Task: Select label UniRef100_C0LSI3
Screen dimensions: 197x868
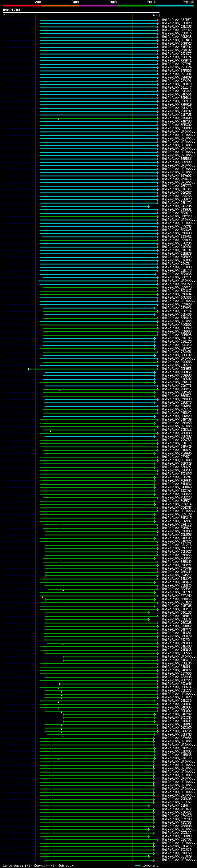Action: pyautogui.click(x=177, y=108)
